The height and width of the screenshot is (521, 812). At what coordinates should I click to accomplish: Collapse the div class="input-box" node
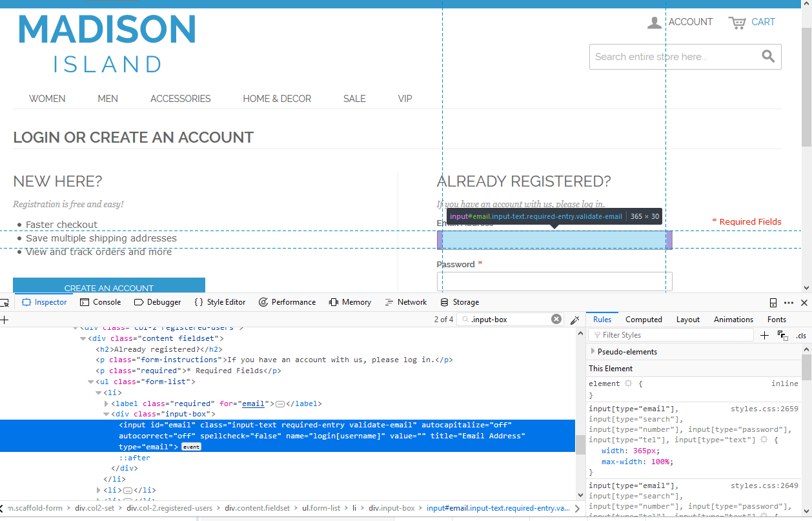point(107,414)
